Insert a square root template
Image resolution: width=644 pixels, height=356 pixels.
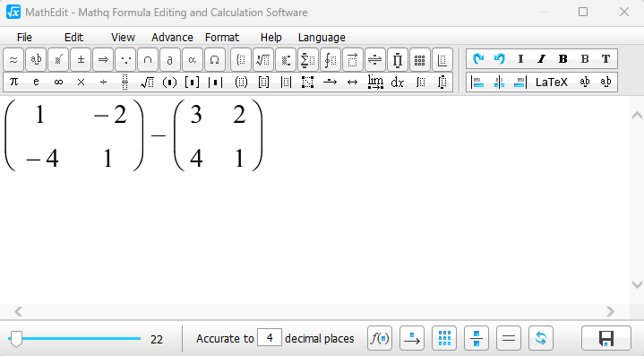[148, 82]
